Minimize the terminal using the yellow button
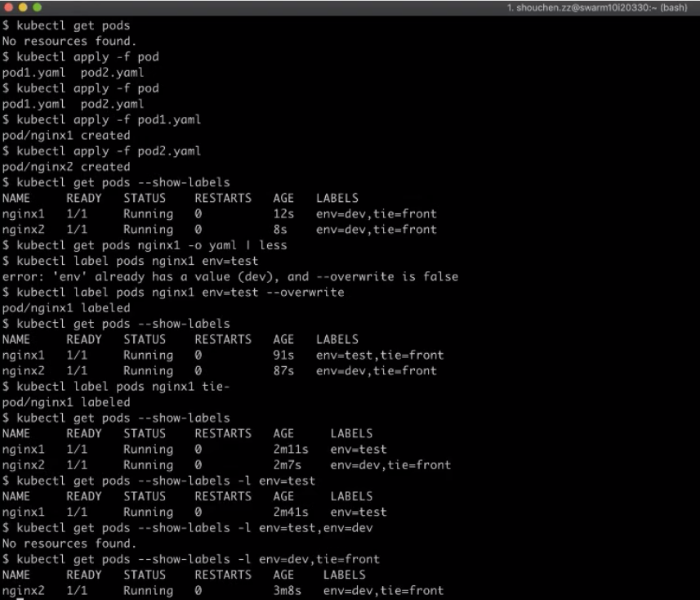 click(23, 7)
